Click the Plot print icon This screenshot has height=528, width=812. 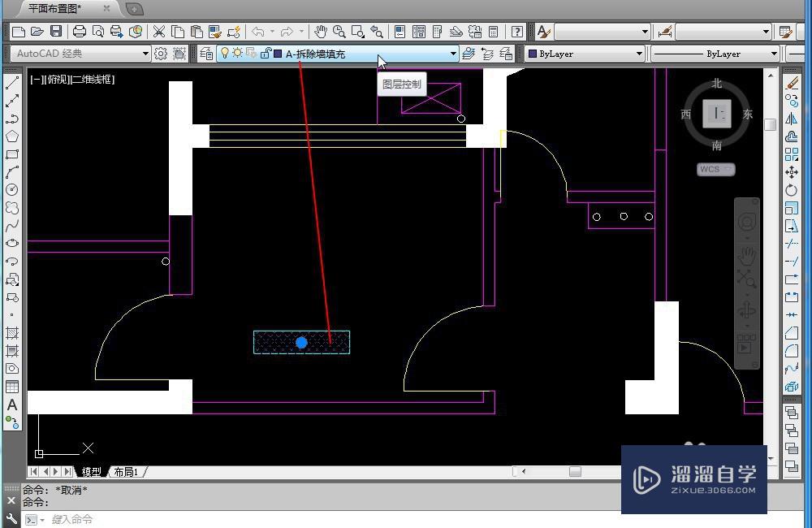coord(80,32)
